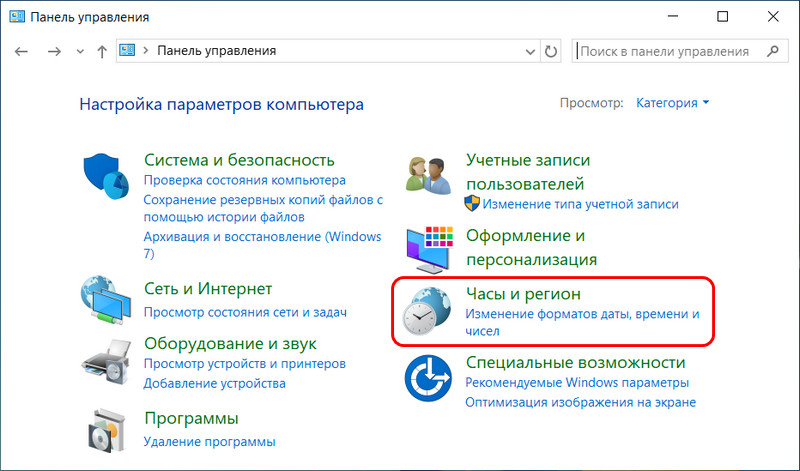This screenshot has height=471, width=800.
Task: Minimize the Control Panel window
Action: point(673,16)
